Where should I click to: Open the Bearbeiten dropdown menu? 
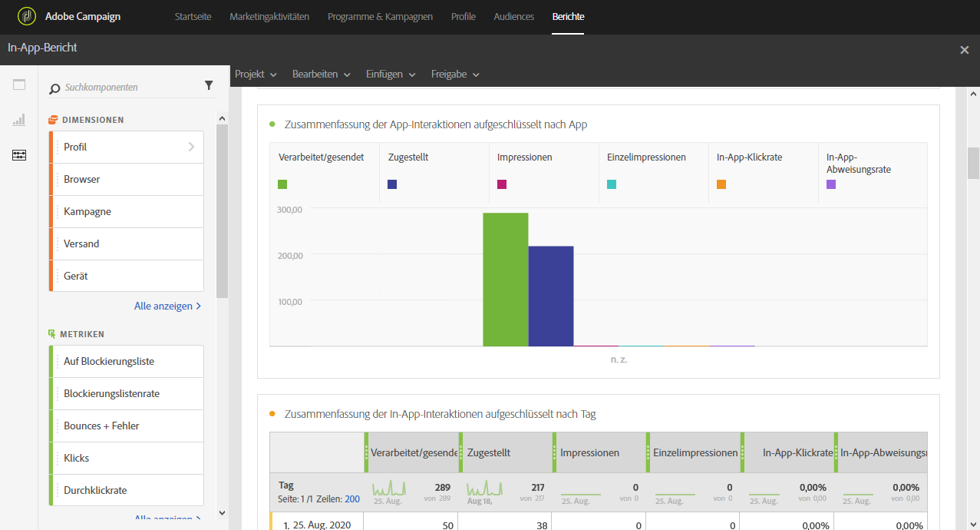322,75
